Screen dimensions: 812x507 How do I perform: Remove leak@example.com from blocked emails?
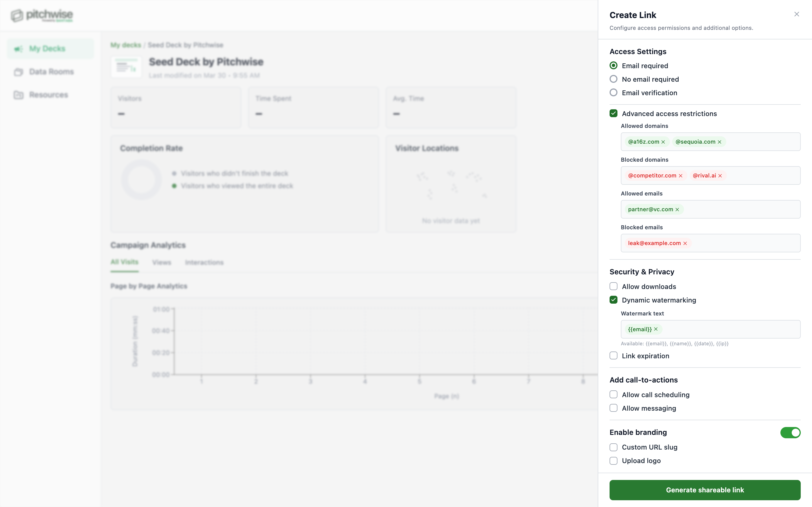click(685, 243)
